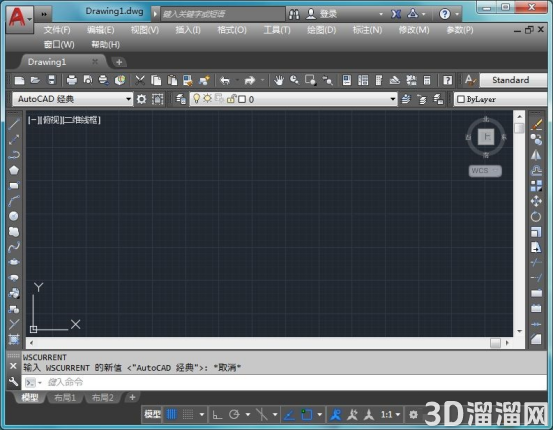
Task: Open the 绘图(D) menu
Action: click(321, 30)
